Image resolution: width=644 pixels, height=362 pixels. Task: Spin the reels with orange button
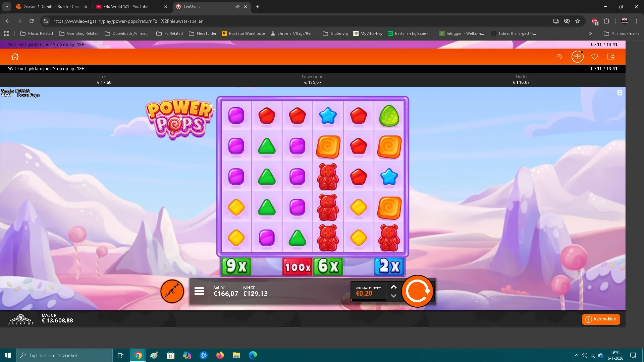coord(417,291)
